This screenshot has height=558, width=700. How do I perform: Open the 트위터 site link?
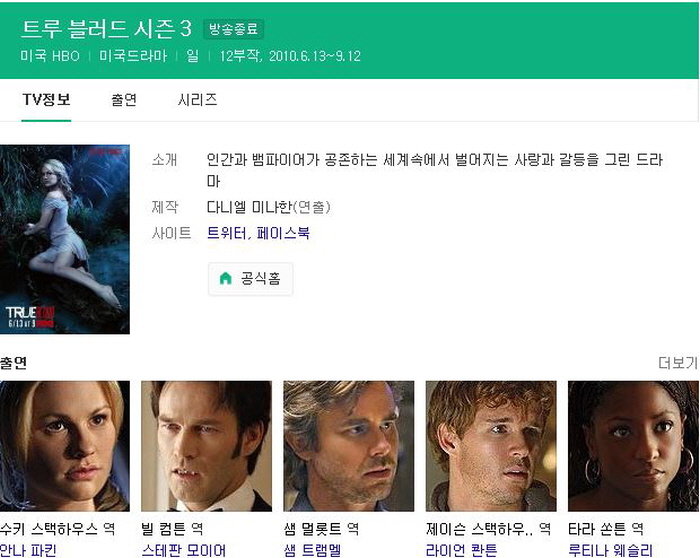coord(225,233)
